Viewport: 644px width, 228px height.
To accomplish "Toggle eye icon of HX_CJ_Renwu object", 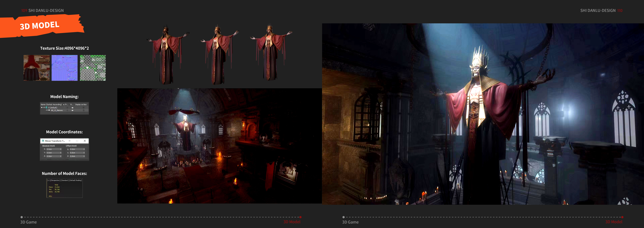I will point(47,110).
